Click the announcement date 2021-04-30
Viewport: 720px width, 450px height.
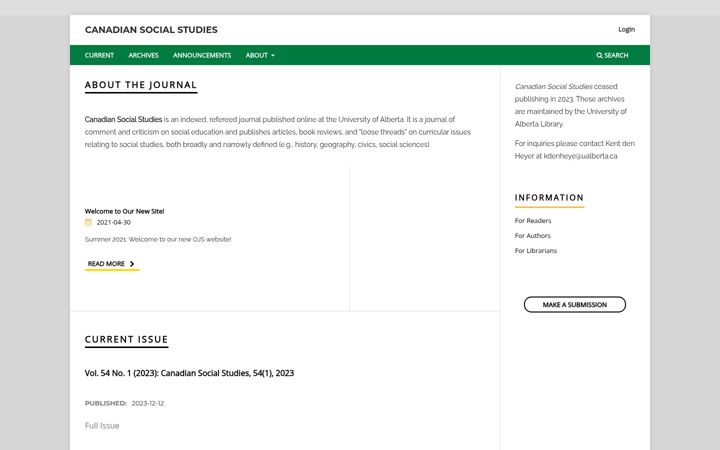(x=113, y=222)
